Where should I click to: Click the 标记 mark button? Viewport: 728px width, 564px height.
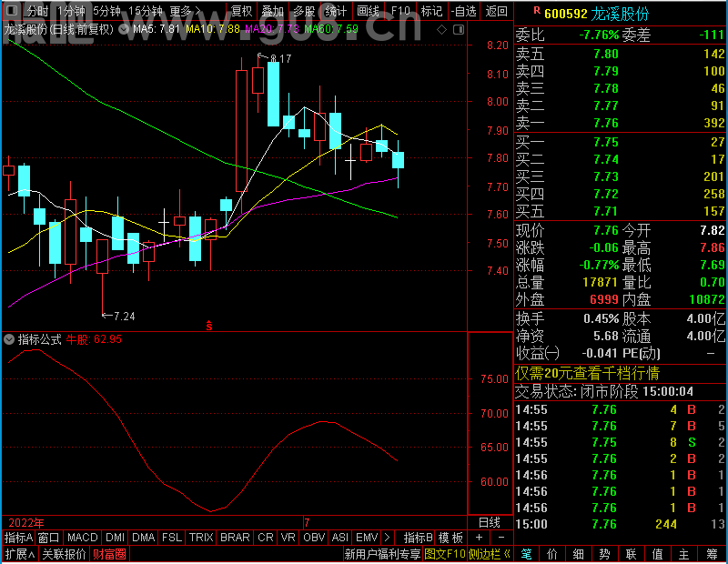coord(431,11)
